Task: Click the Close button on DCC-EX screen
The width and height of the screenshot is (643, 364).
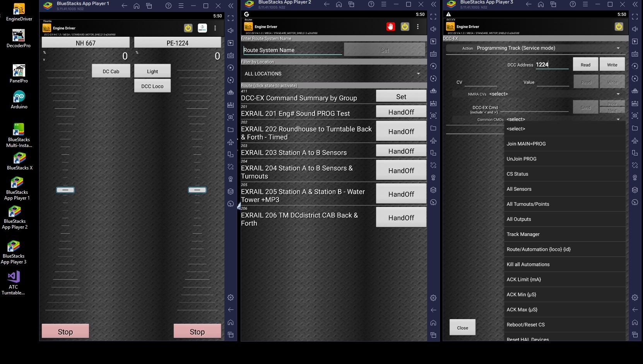Action: (x=462, y=328)
